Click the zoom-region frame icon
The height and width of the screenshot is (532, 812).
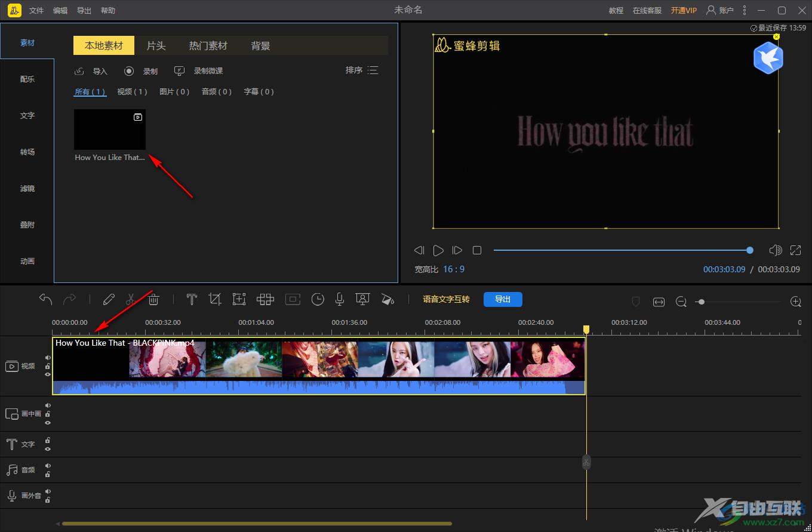[x=239, y=299]
